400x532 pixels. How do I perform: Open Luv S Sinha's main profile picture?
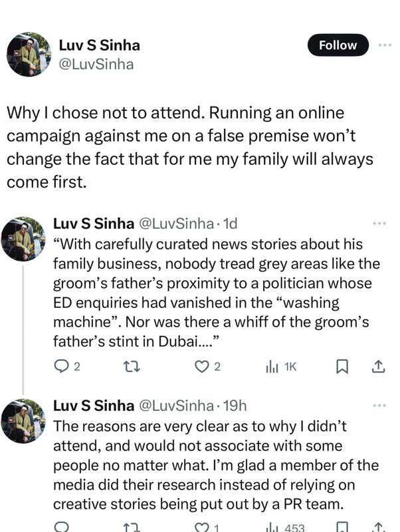click(29, 55)
